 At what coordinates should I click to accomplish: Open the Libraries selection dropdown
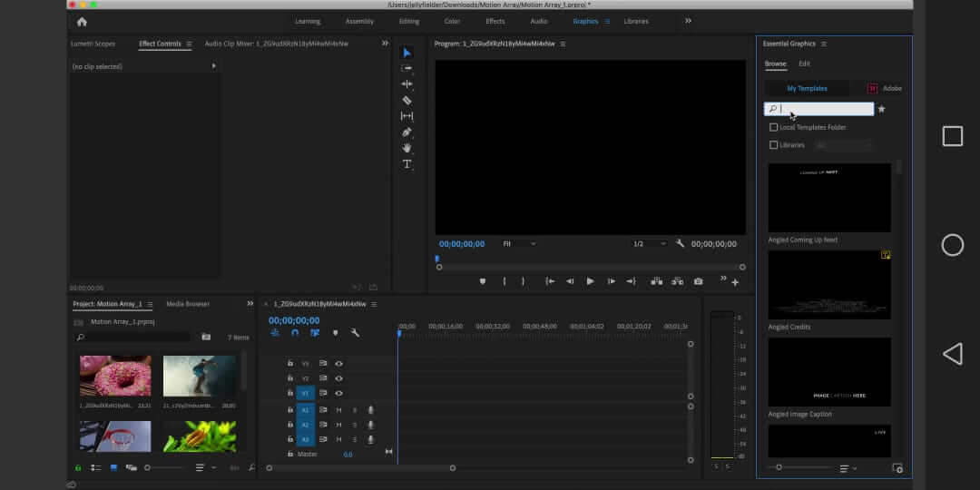(x=843, y=145)
